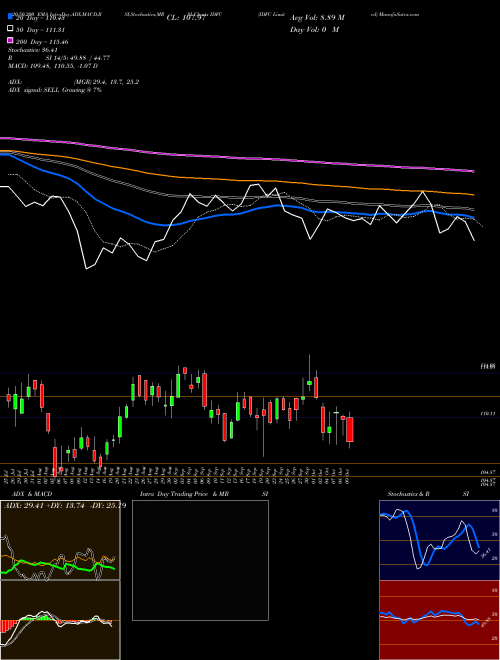This screenshot has height=660, width=500.
Task: Select the '200 Day - 115.46' legend text
Action: point(42,42)
